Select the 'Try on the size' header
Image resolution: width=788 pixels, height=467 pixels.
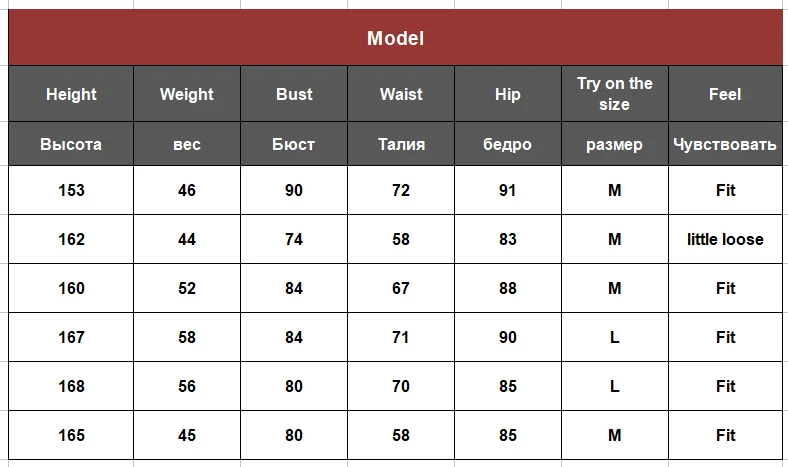615,94
